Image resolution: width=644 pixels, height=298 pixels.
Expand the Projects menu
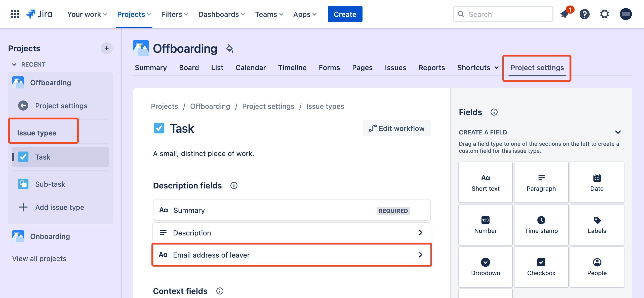pyautogui.click(x=134, y=14)
